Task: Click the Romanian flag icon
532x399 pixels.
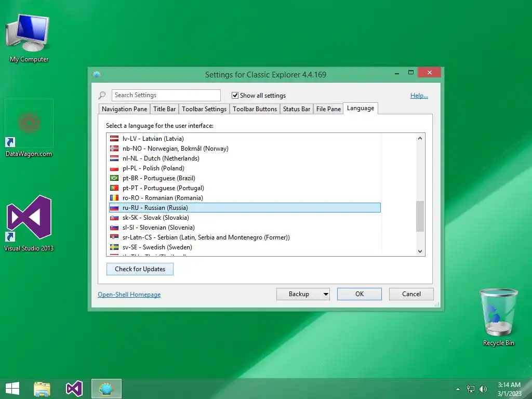Action: [x=114, y=197]
